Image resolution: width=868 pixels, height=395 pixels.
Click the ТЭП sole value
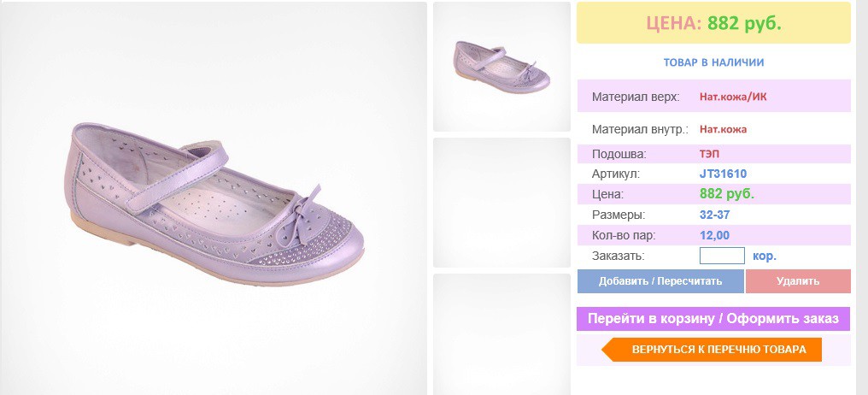pyautogui.click(x=710, y=154)
